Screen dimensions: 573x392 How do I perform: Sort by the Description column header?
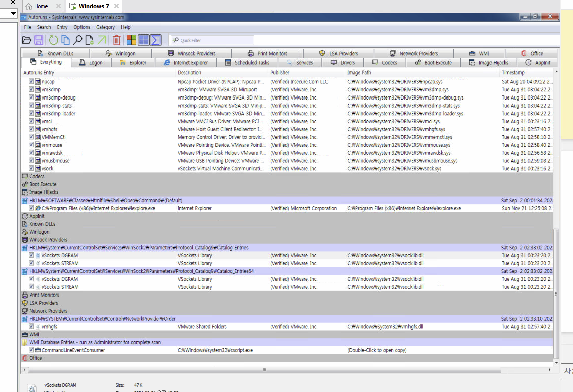point(222,73)
